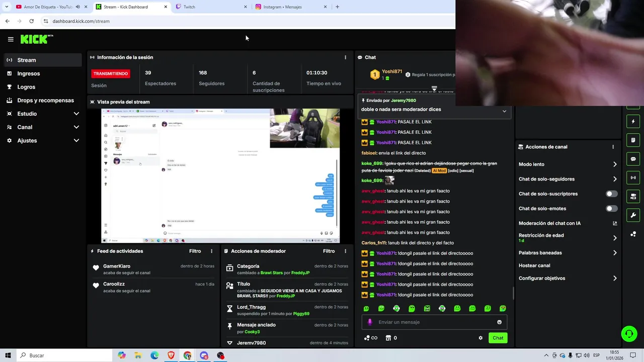The height and width of the screenshot is (362, 644).
Task: Click fabioel username in chat
Action: pyautogui.click(x=369, y=153)
